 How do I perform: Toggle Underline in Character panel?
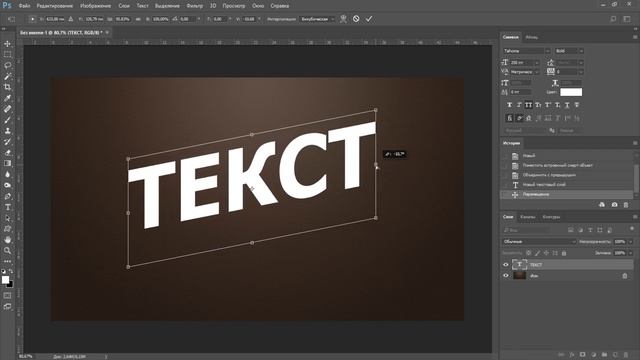click(x=567, y=105)
